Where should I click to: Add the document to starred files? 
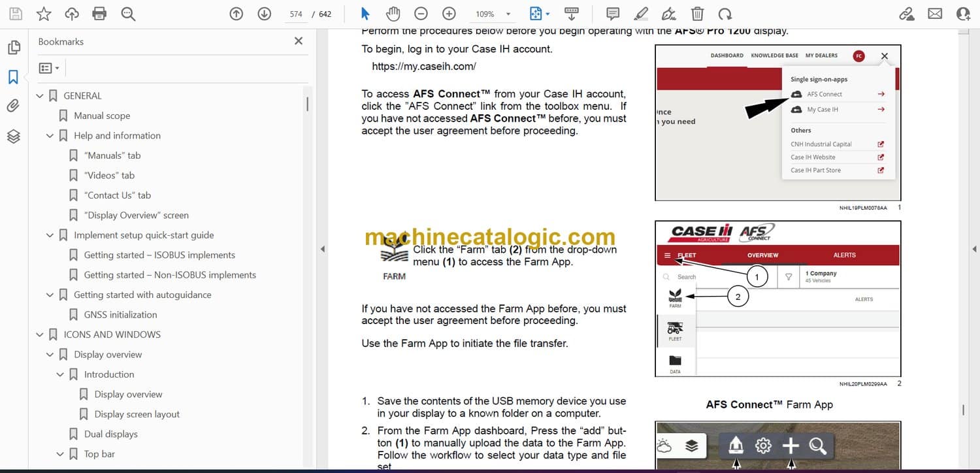click(44, 14)
